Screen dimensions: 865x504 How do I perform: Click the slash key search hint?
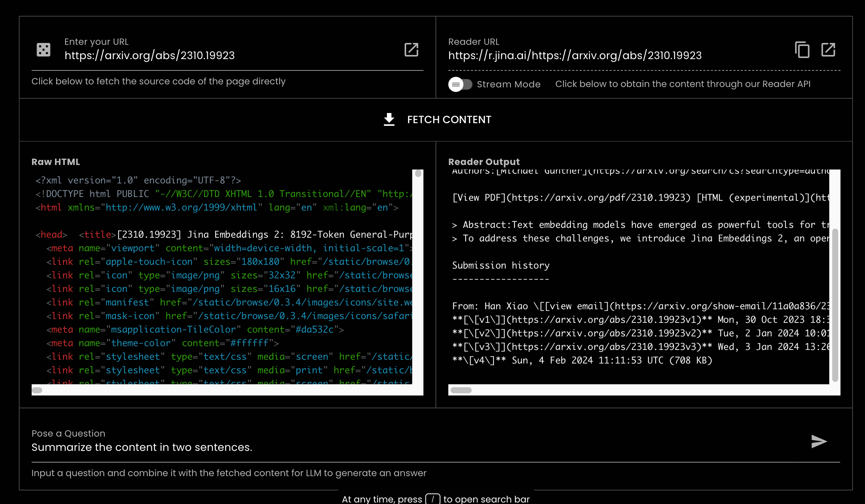[x=432, y=499]
